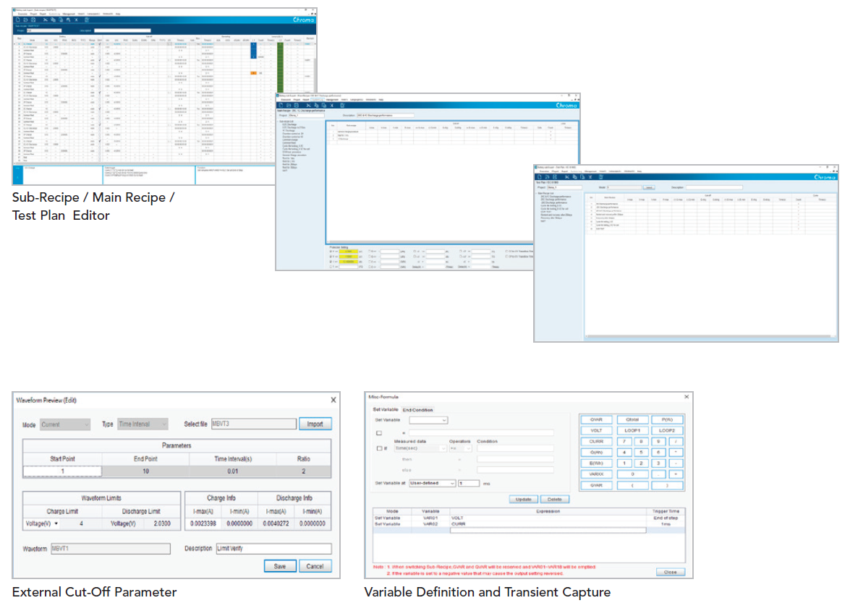Screen dimensions: 850x616
Task: Click the Select file field showing MBVT3
Action: (x=254, y=424)
